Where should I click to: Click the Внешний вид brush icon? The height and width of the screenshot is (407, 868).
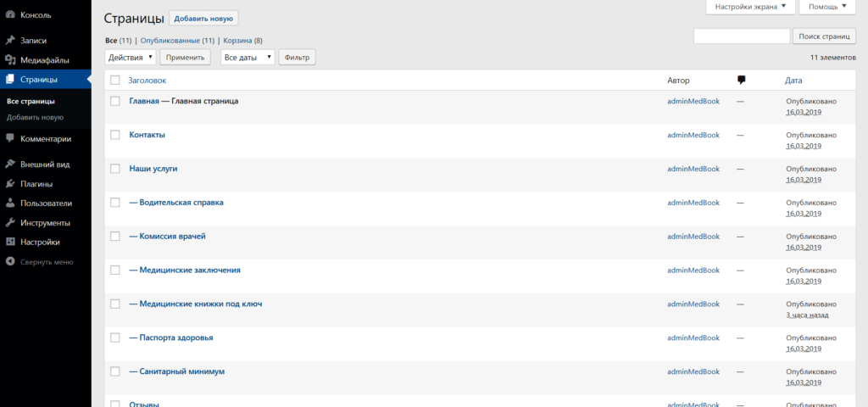(x=9, y=164)
